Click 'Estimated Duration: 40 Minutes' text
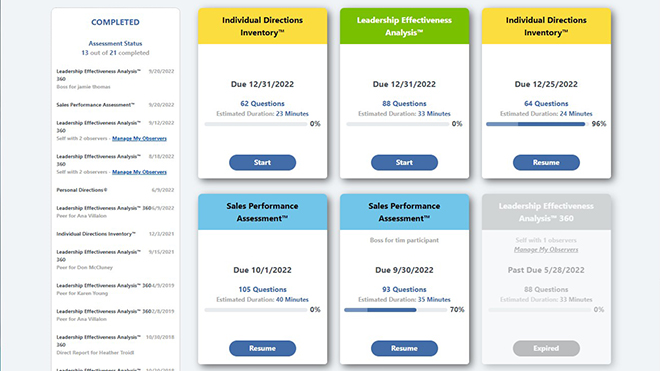The width and height of the screenshot is (660, 371). tap(262, 300)
